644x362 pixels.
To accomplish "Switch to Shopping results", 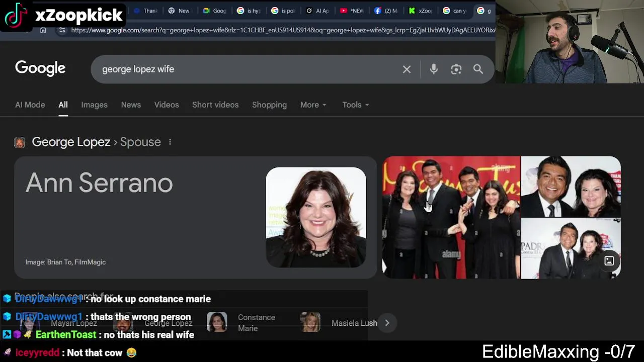I will coord(269,105).
